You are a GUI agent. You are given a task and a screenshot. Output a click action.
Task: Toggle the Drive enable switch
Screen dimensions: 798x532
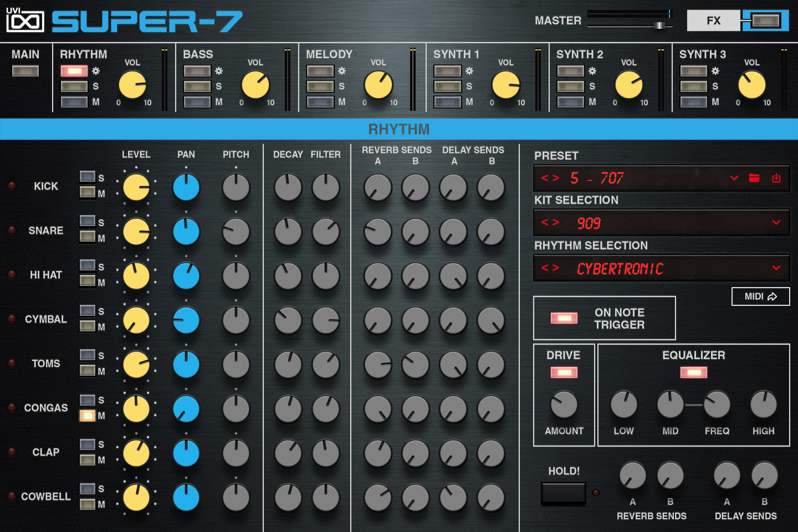tap(564, 372)
